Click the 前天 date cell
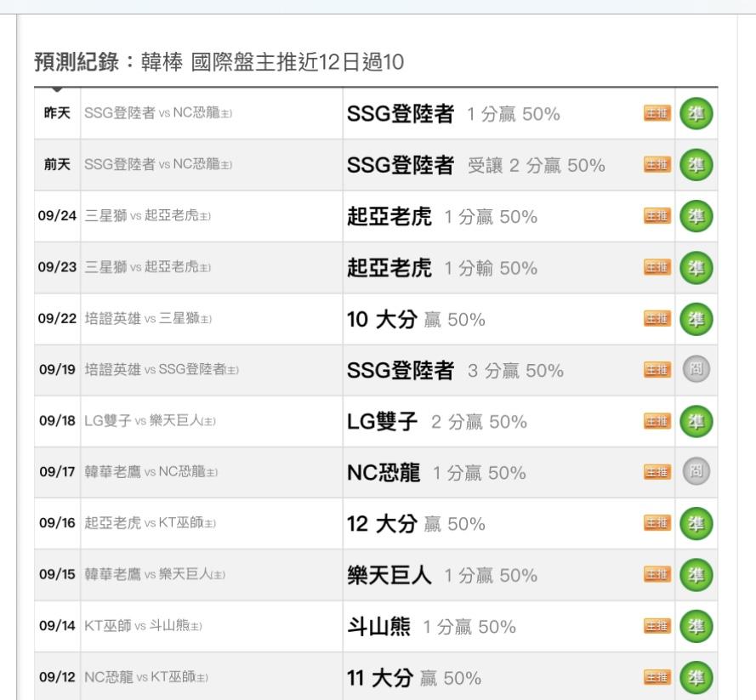Screen dimensions: 756x700 (x=57, y=165)
